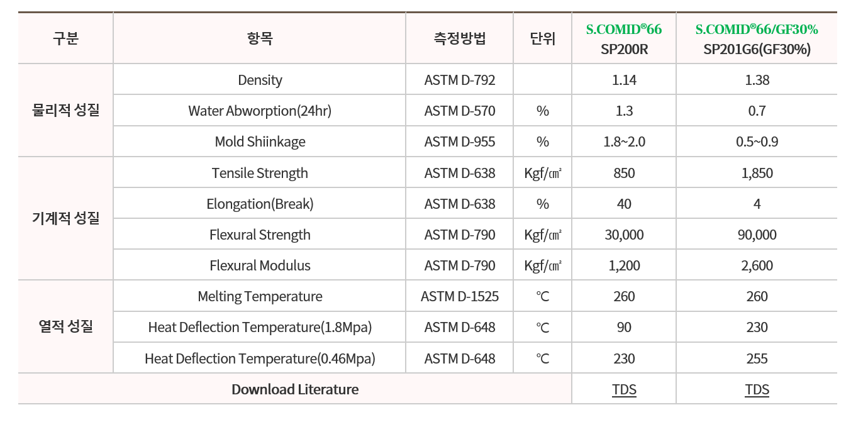Click the Tensile Strength label
868x422 pixels.
click(260, 173)
